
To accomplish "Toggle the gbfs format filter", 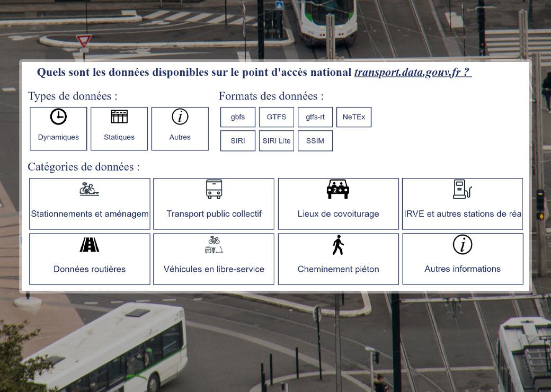I will click(237, 117).
